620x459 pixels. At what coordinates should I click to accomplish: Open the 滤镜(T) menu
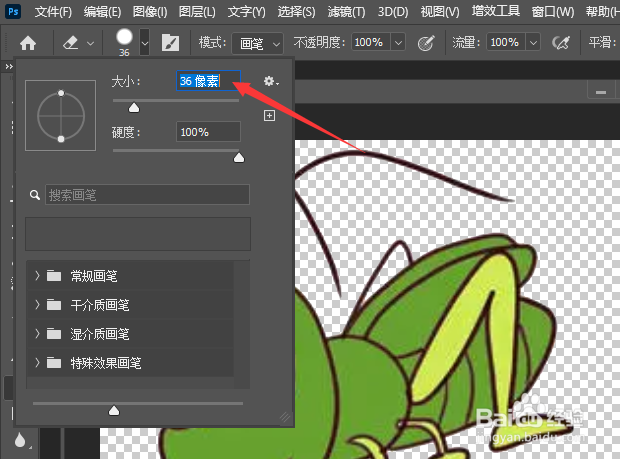346,12
